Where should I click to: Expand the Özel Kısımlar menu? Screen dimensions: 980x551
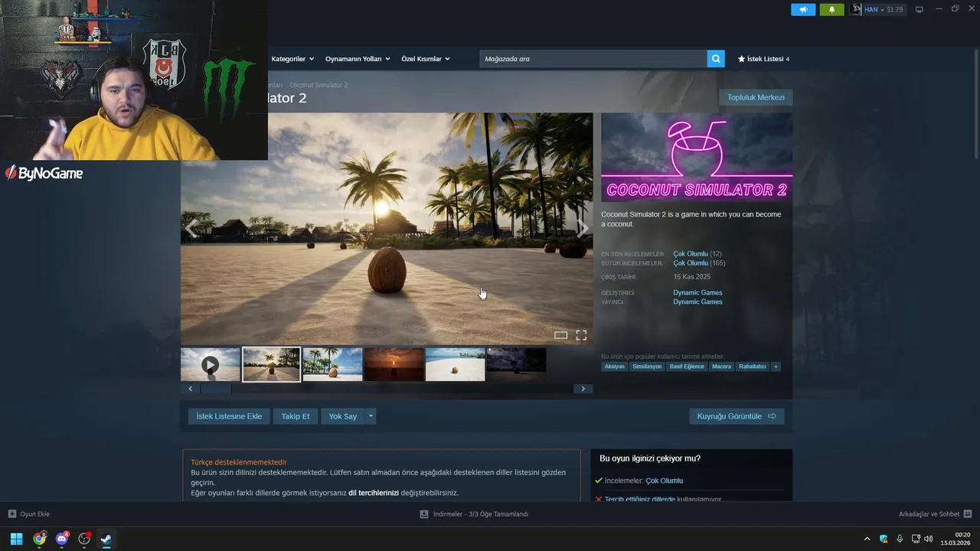pyautogui.click(x=426, y=59)
